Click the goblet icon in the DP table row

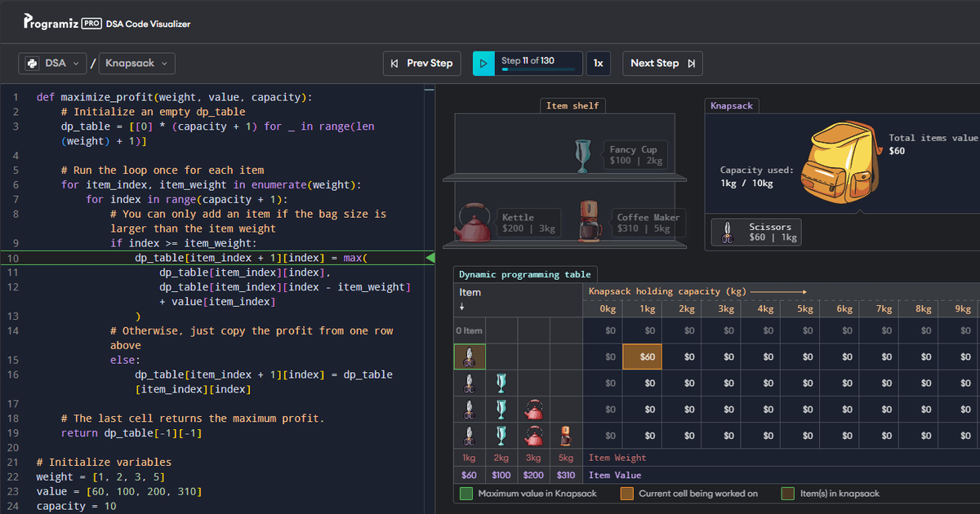pos(501,383)
